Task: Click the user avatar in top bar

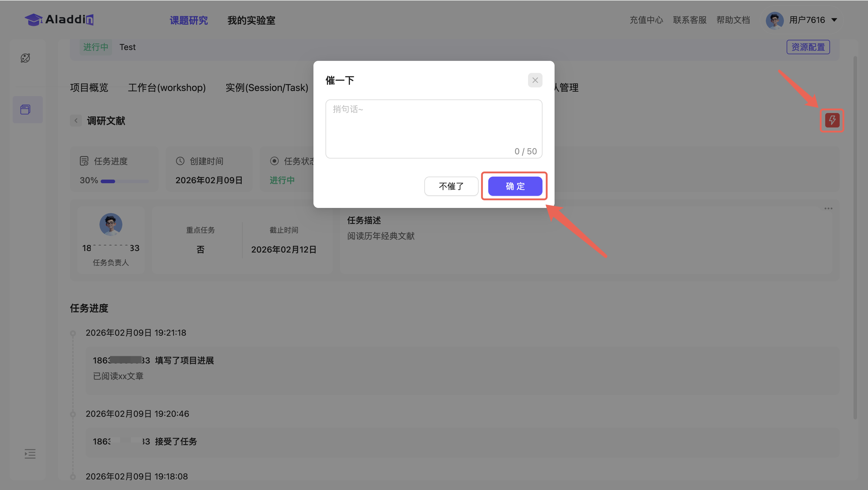Action: coord(774,20)
